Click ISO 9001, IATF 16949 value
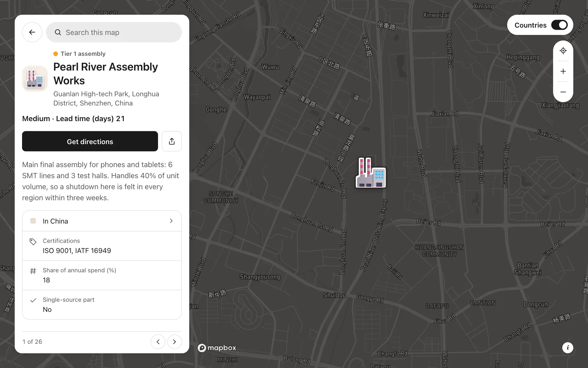 77,251
